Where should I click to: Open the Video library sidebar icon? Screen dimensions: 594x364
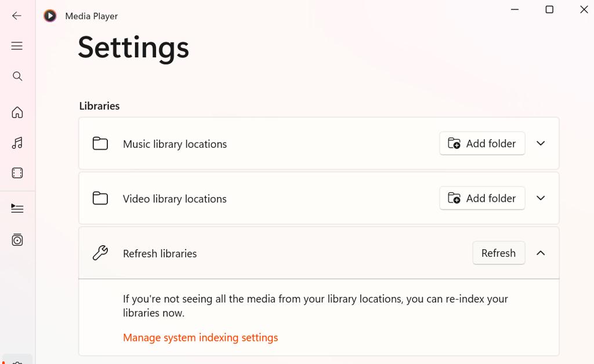[17, 173]
